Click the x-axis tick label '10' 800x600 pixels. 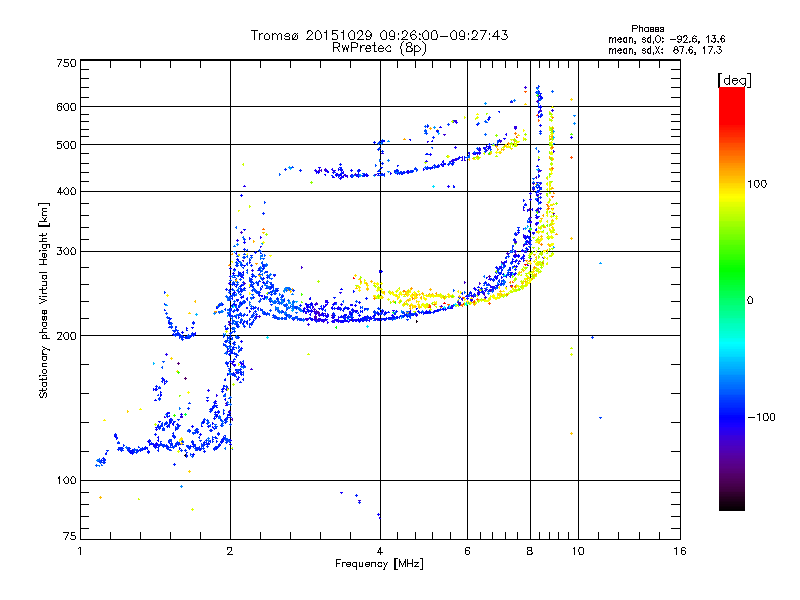[578, 551]
